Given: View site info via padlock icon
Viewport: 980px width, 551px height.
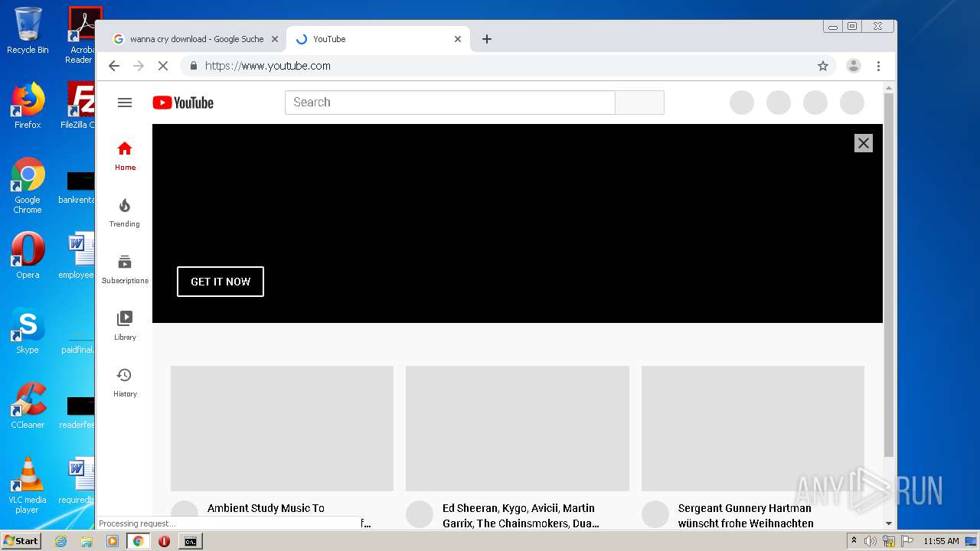Looking at the screenshot, I should 194,66.
